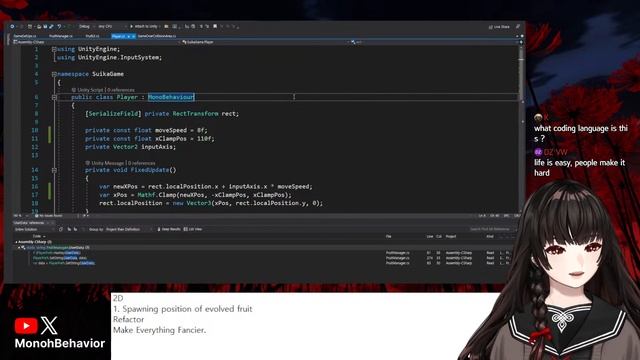Image resolution: width=640 pixels, height=360 pixels.
Task: Collapse the FixedUpdate method block
Action: (54, 170)
